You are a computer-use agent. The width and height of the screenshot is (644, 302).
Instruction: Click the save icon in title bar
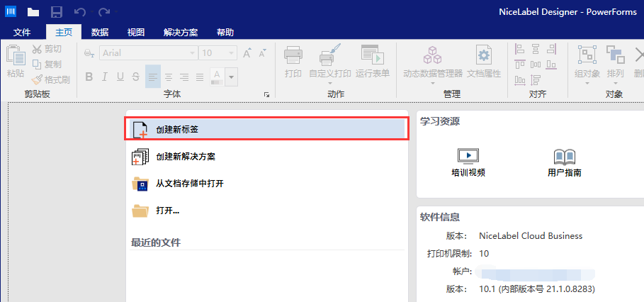click(56, 12)
